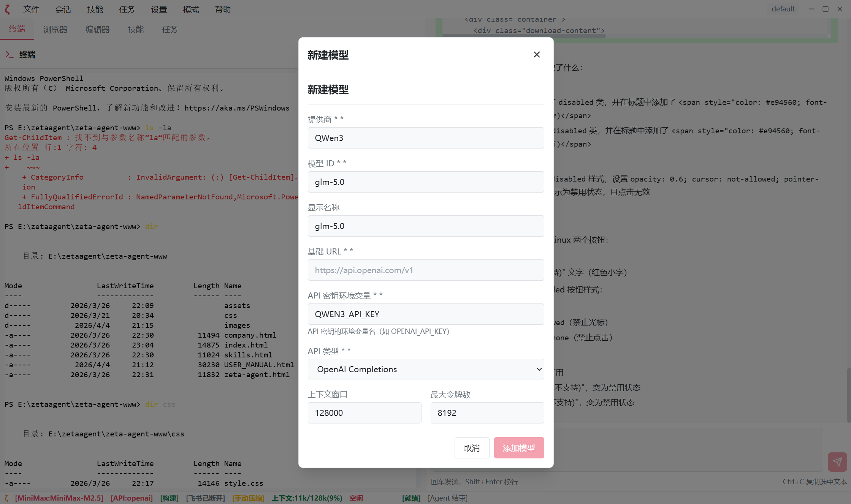Screen dimensions: 851x504
Task: Click the 模型 ID field with glm-5.0
Action: click(x=426, y=182)
